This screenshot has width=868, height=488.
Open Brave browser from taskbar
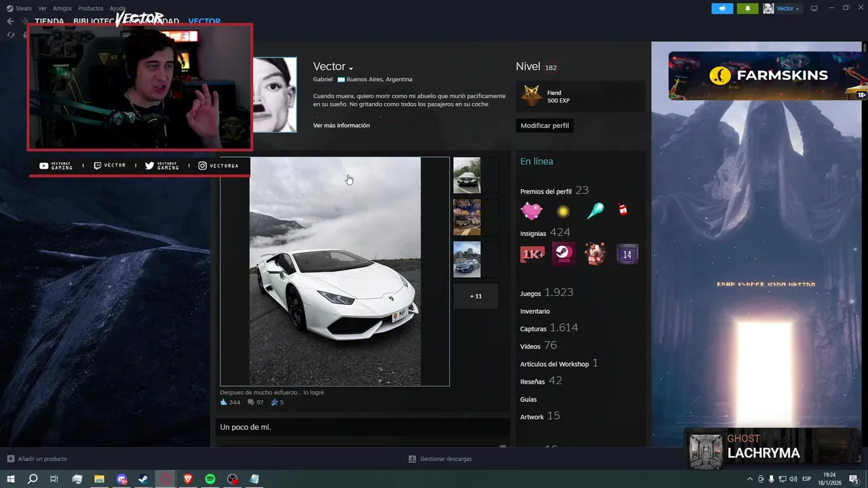pos(188,479)
